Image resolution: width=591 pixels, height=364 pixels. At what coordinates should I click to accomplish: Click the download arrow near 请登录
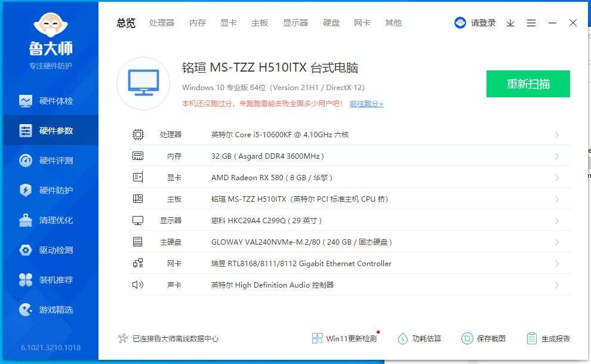pyautogui.click(x=510, y=23)
